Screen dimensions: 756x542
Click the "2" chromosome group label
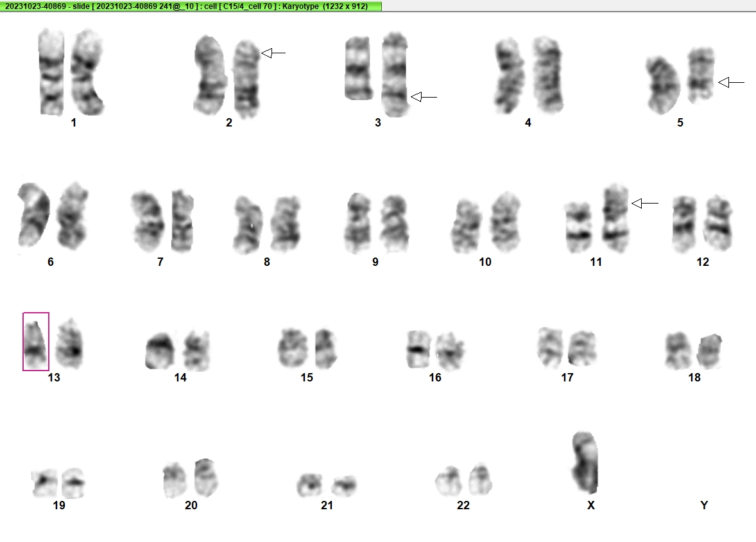point(229,123)
